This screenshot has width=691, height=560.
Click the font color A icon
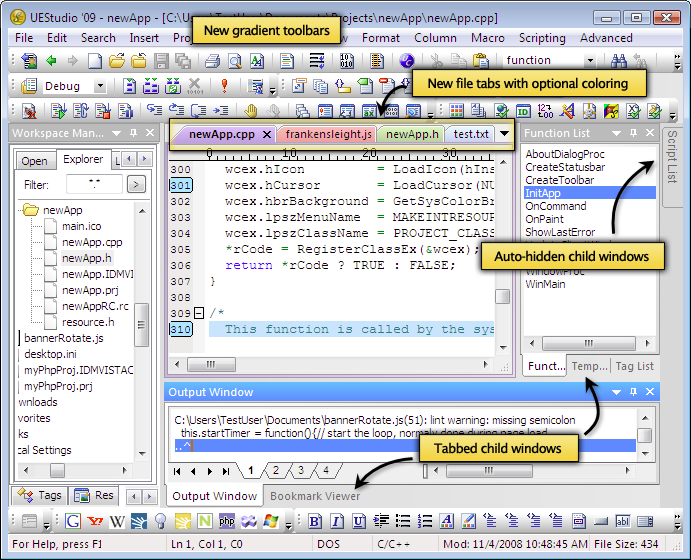[446, 521]
